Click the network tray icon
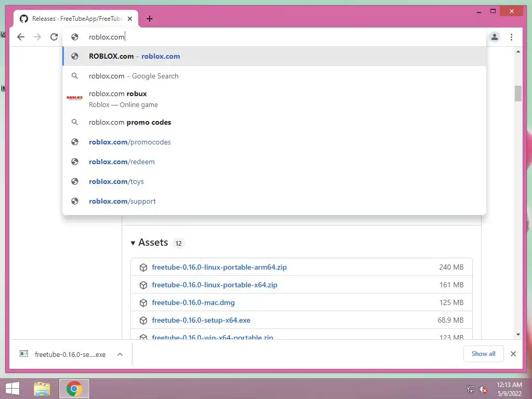The width and height of the screenshot is (532, 399). [470, 389]
